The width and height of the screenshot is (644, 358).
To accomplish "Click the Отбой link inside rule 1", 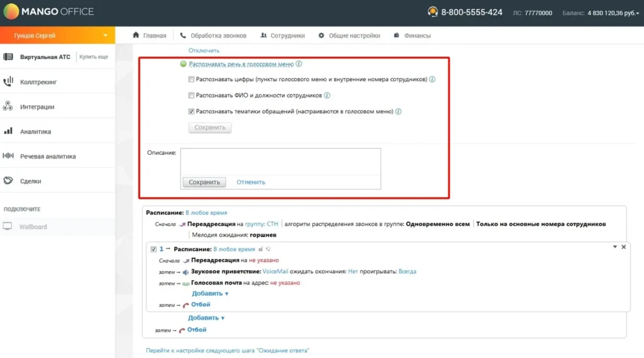I will pos(201,305).
